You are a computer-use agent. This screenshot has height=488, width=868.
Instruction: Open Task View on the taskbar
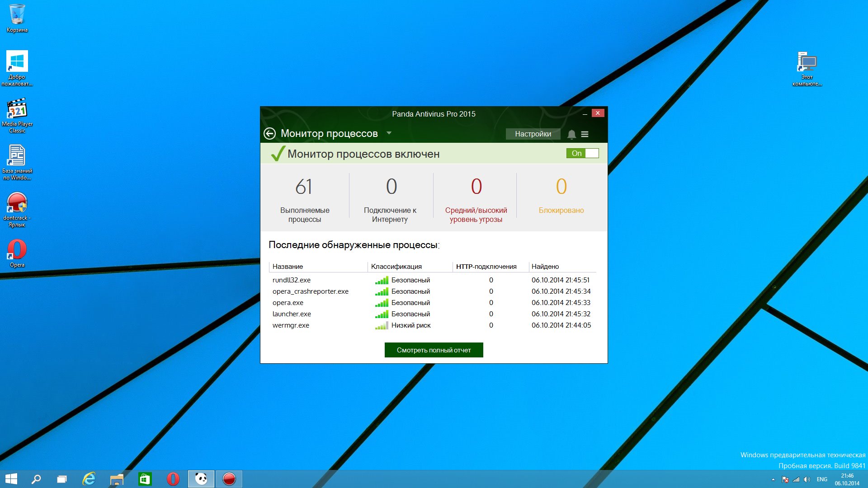pyautogui.click(x=62, y=479)
